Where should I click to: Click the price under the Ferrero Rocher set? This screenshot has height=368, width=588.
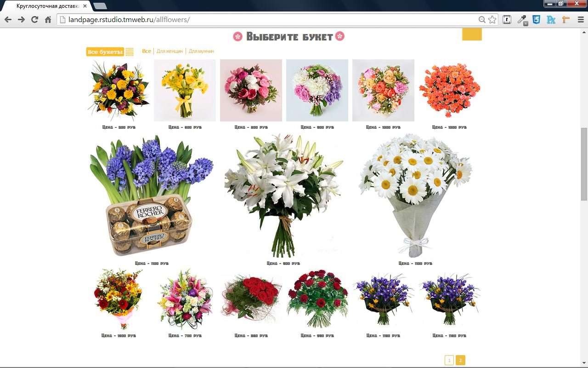tap(152, 264)
